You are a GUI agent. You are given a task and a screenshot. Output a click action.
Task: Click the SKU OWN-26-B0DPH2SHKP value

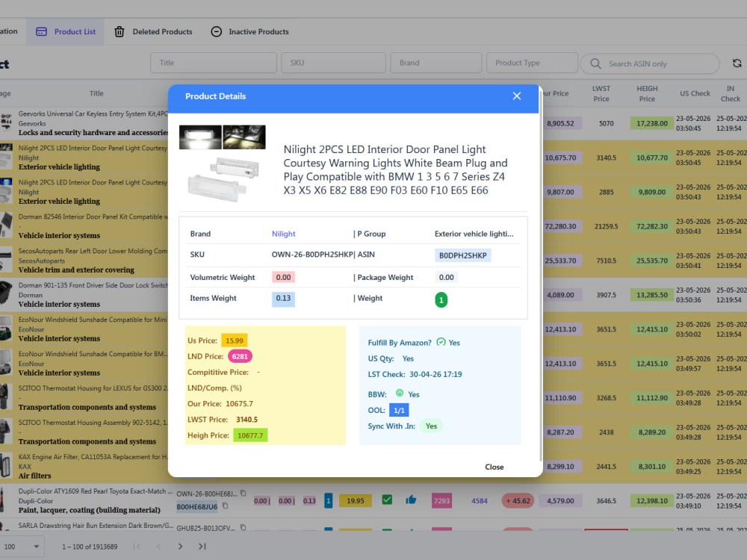[312, 255]
